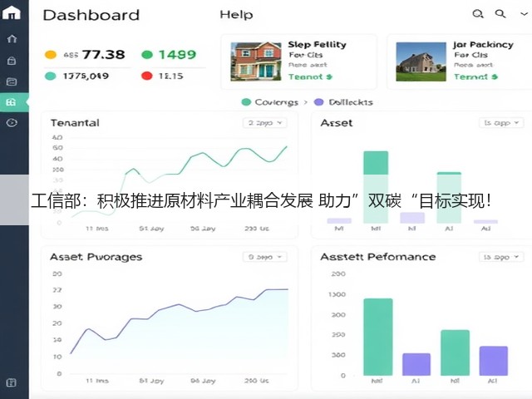
Task: Open the Jar Packincy property title
Action: tap(483, 44)
